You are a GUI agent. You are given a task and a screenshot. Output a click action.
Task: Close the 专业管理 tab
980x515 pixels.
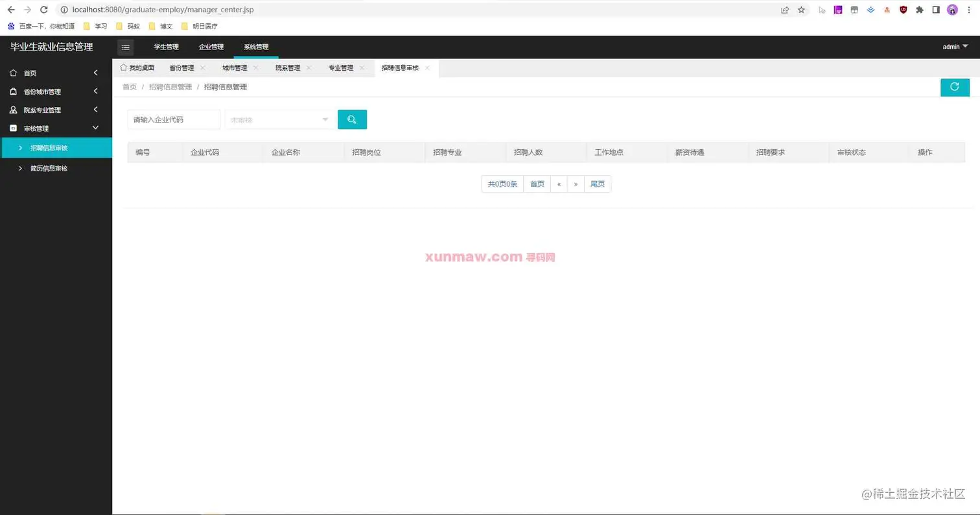coord(362,67)
